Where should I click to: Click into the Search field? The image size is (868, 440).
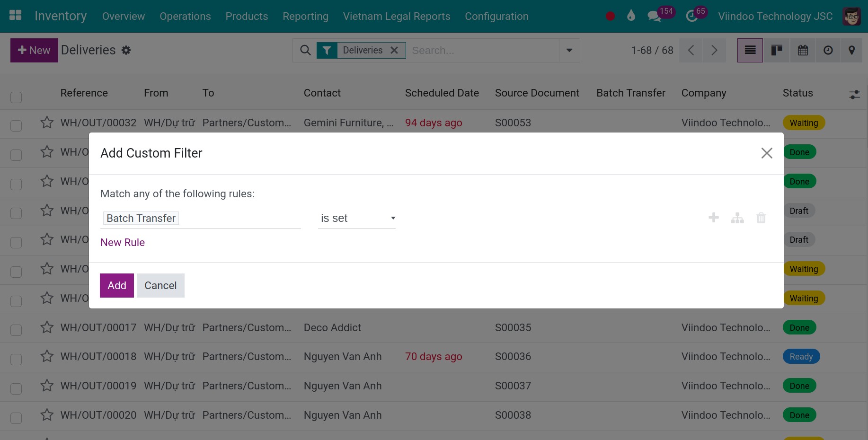pos(483,50)
